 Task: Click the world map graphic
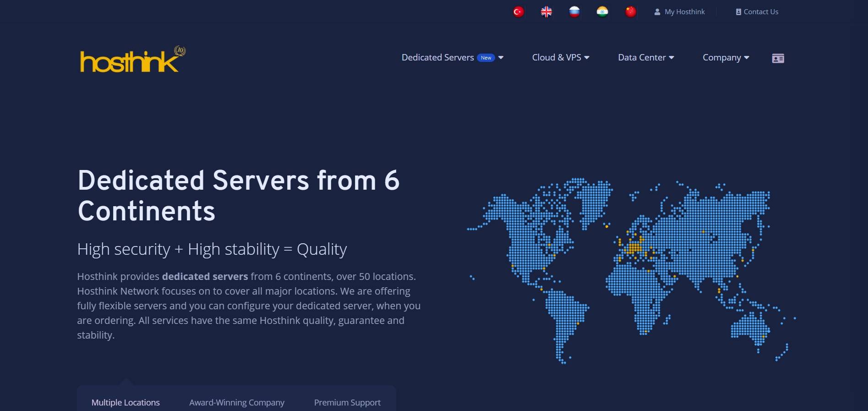631,271
